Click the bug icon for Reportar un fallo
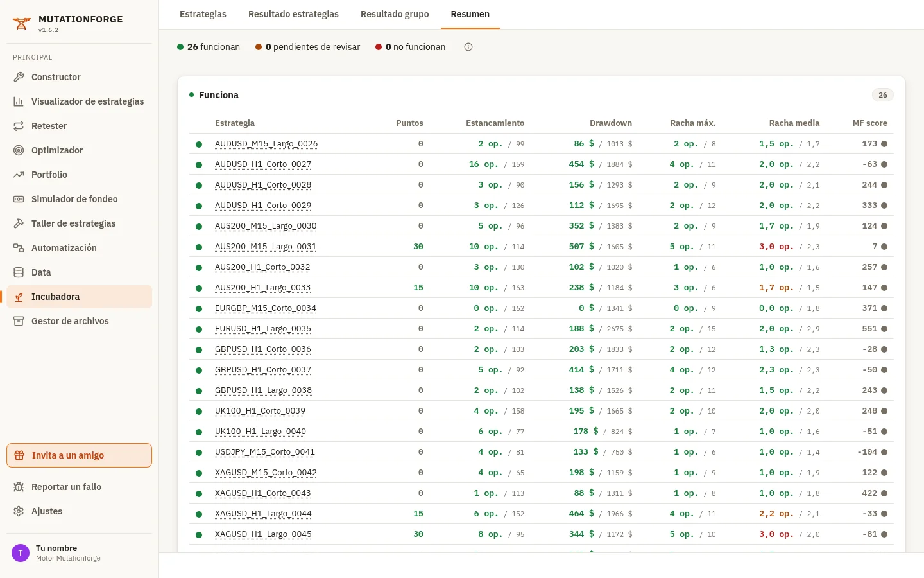The height and width of the screenshot is (578, 924). click(x=19, y=487)
